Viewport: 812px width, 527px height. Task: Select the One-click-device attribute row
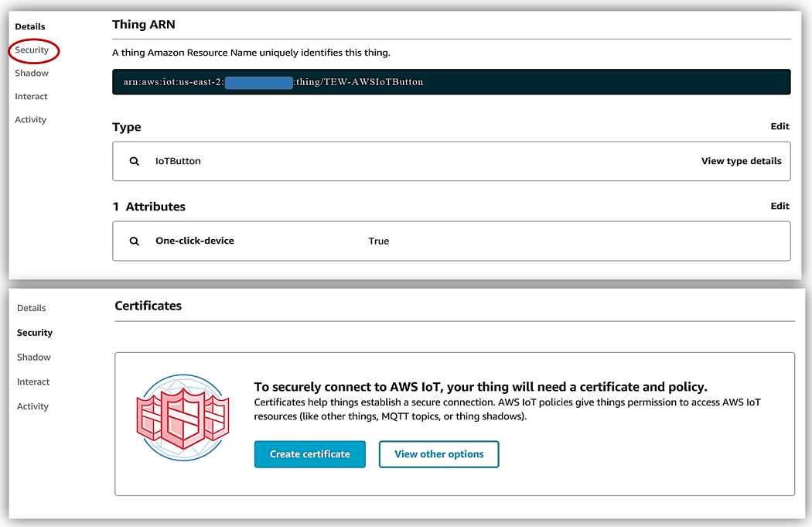pyautogui.click(x=451, y=241)
